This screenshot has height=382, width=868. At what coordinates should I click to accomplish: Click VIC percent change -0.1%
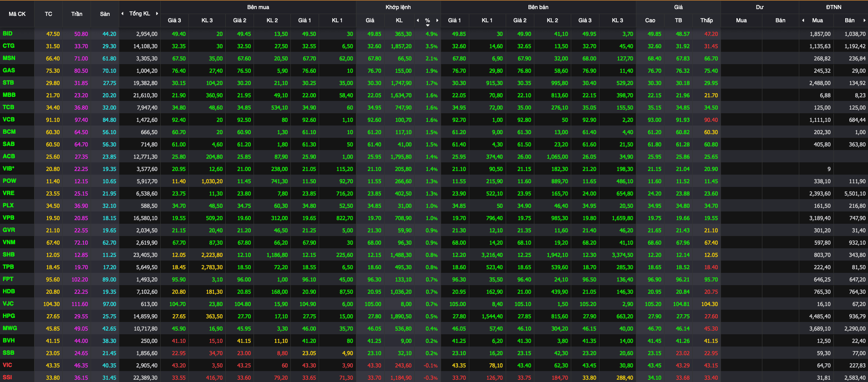point(431,366)
